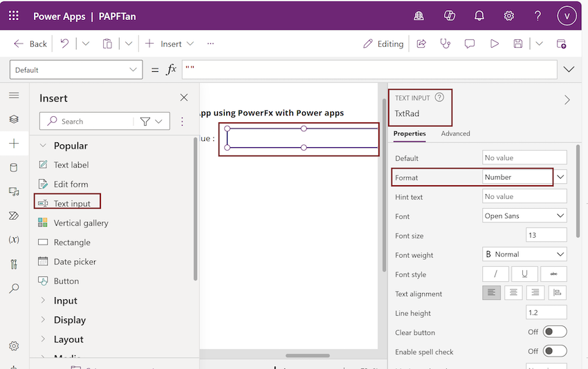Open the Font dropdown showing Open Sans

(524, 216)
